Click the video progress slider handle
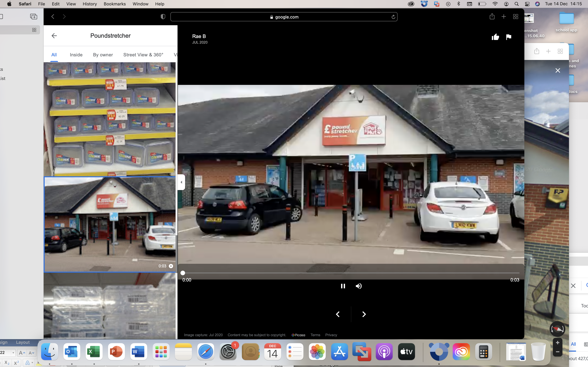Screen dimensions: 588x367 click(183, 273)
